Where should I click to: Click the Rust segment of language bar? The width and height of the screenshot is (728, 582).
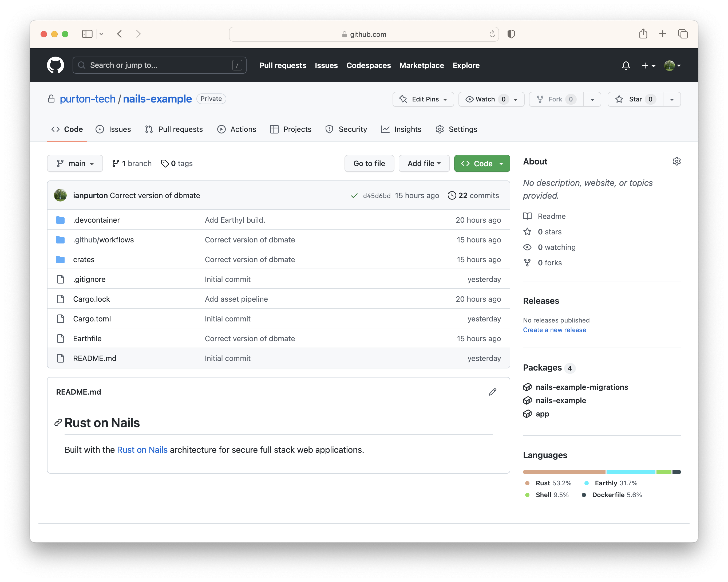pyautogui.click(x=564, y=472)
